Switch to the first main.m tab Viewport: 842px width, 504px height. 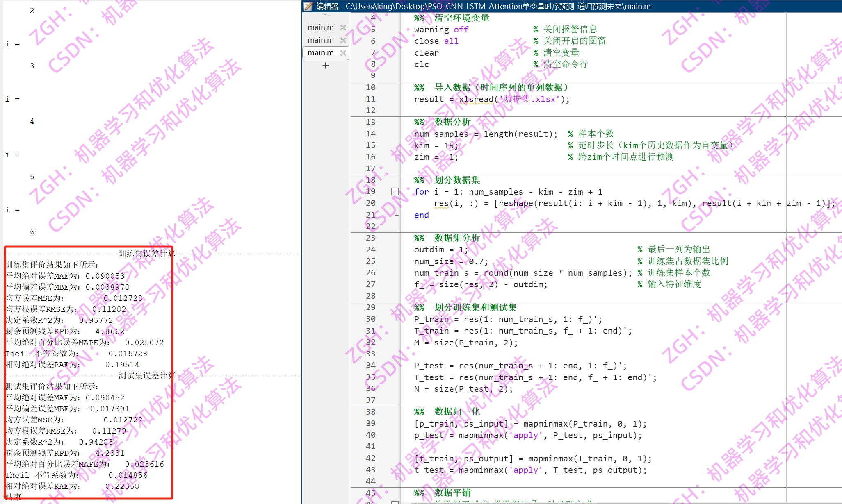(320, 27)
